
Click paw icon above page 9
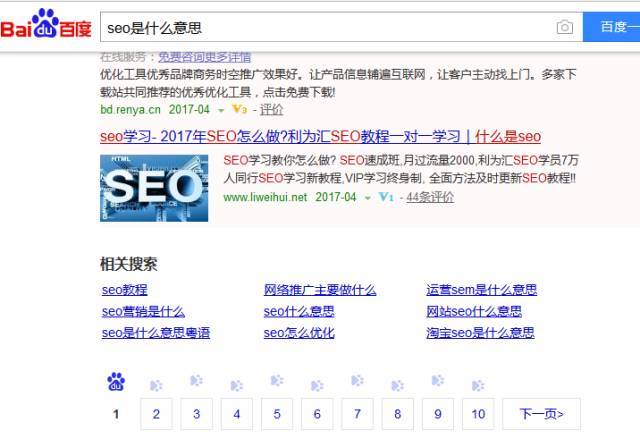point(438,380)
